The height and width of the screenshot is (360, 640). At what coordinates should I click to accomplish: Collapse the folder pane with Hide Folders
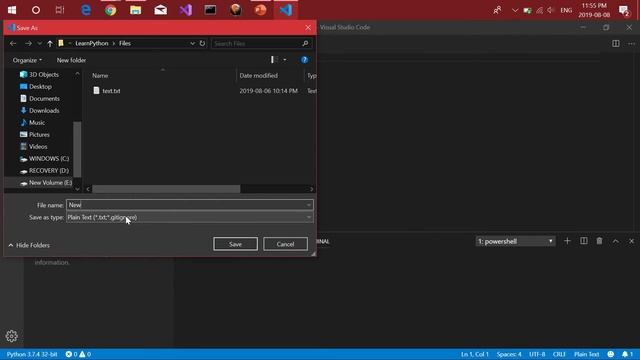pos(29,245)
